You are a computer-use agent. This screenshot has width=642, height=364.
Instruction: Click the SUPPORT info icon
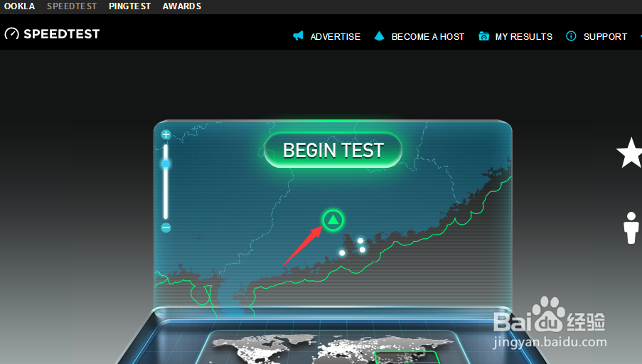point(571,36)
